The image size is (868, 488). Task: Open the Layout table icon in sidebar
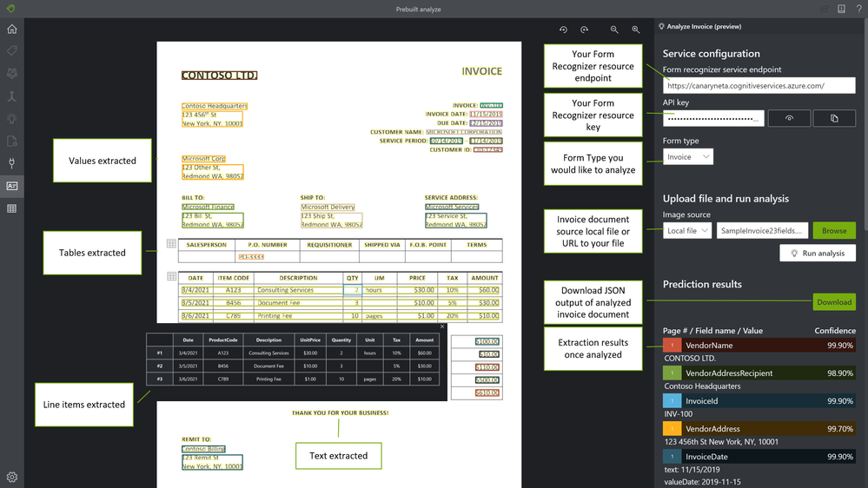[11, 208]
